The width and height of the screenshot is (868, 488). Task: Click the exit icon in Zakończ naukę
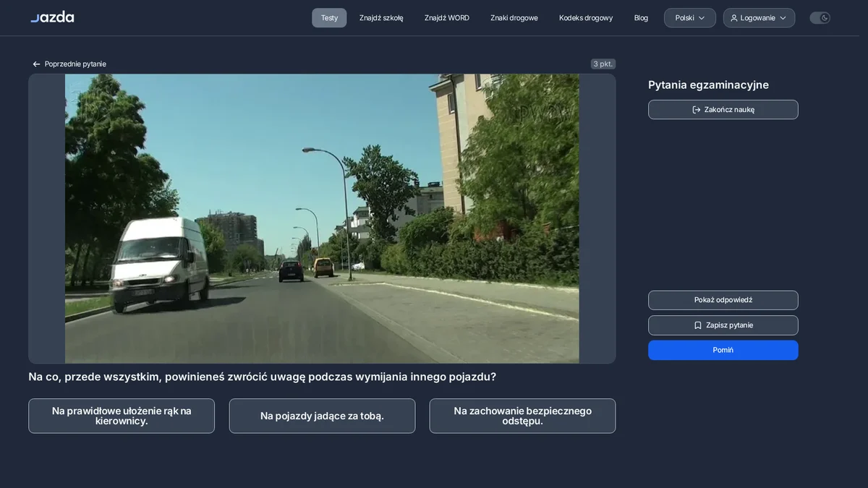(697, 110)
